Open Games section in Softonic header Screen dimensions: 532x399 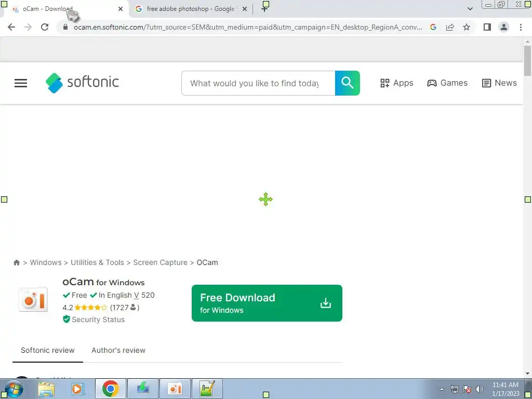point(447,83)
